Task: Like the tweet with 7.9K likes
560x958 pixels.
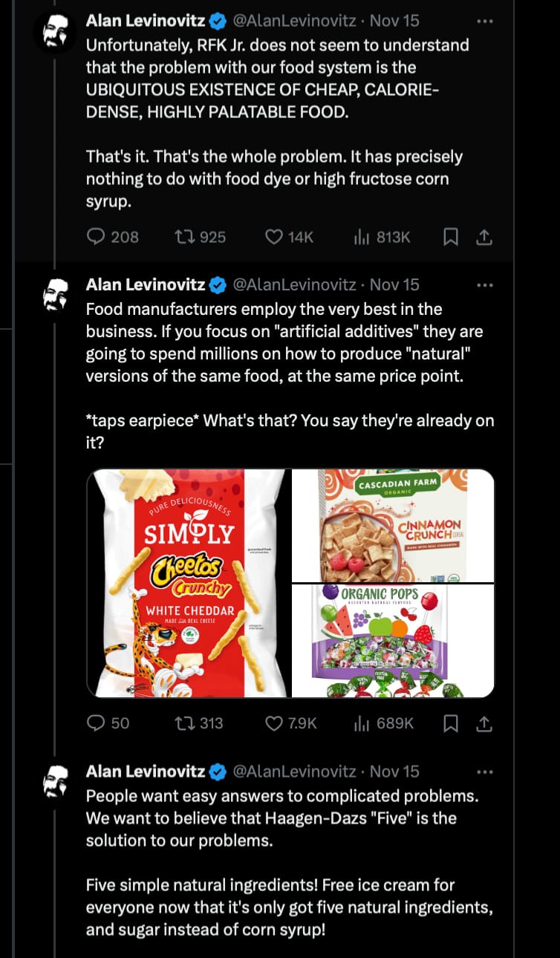Action: click(x=291, y=723)
